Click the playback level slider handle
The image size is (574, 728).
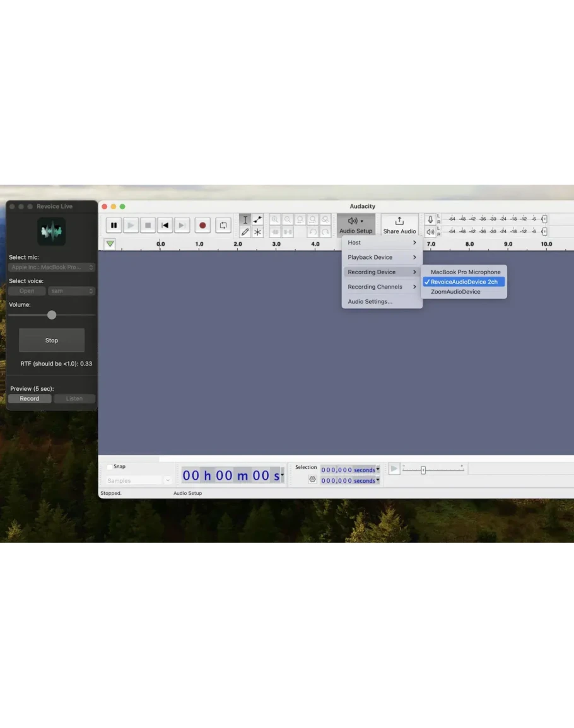544,231
